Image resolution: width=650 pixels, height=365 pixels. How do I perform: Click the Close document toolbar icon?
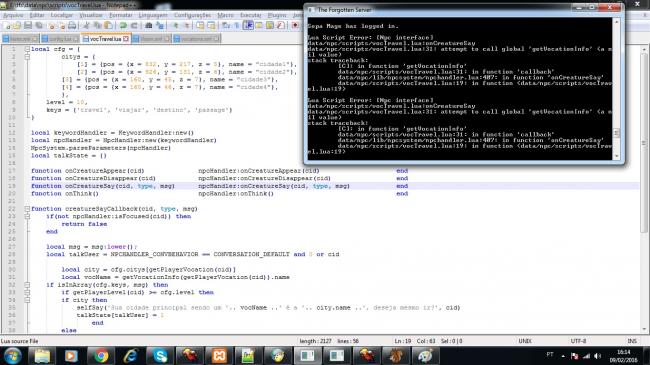pos(51,26)
